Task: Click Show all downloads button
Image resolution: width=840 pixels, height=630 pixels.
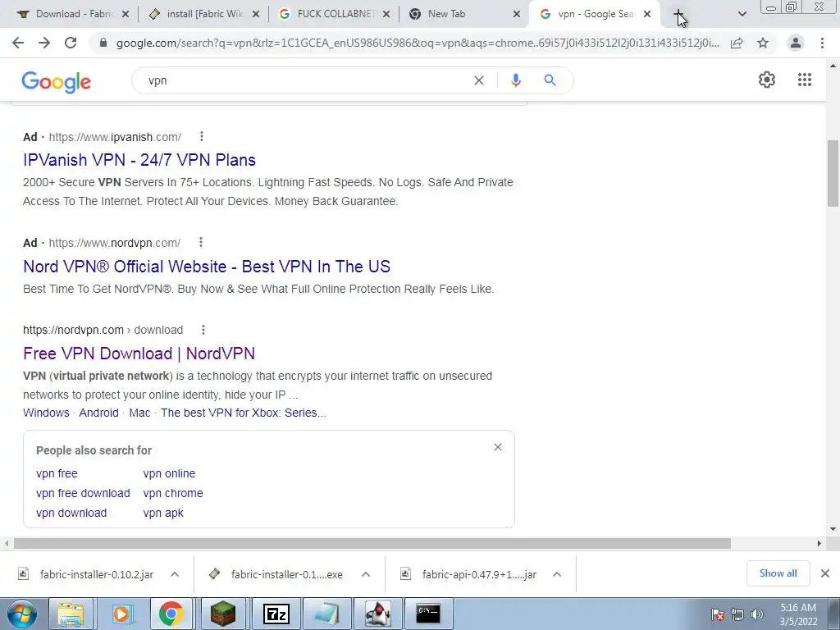Action: click(778, 573)
